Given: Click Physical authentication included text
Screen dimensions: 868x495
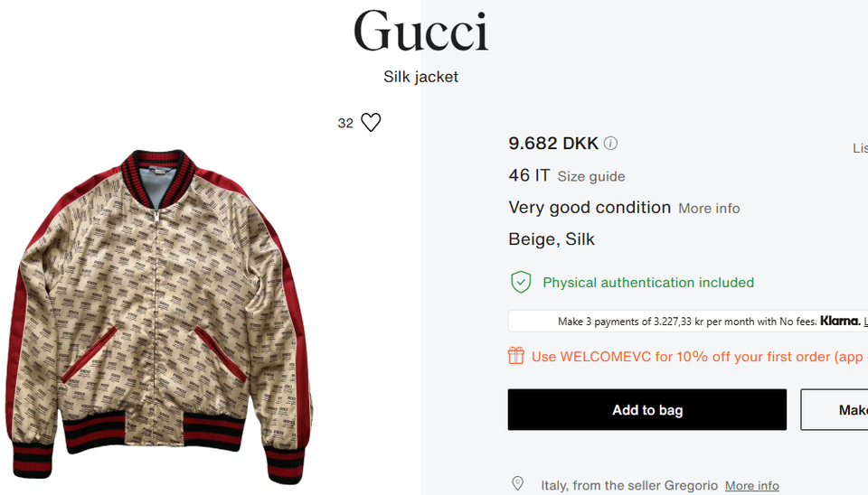Looking at the screenshot, I should tap(648, 283).
